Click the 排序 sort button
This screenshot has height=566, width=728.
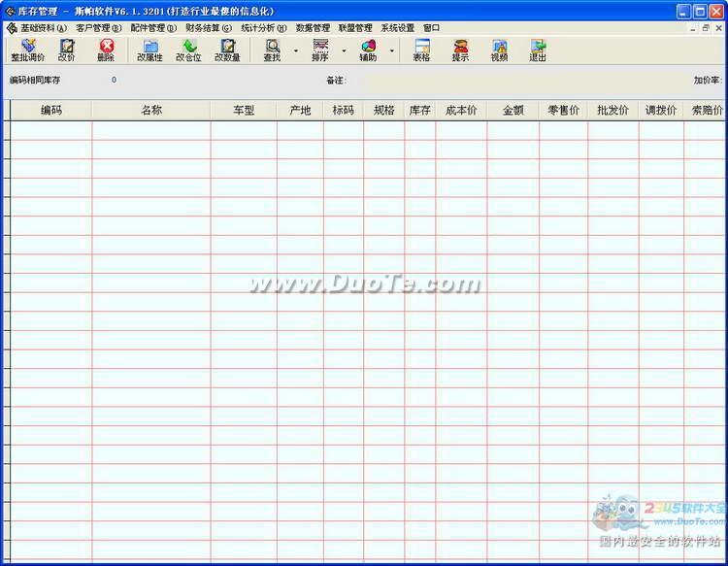[x=320, y=50]
